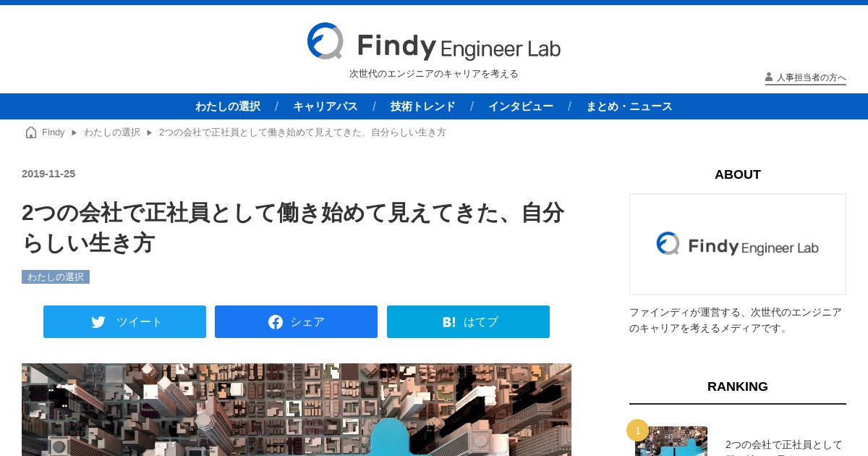Open まとめ・ニュース in the navigation bar

tap(629, 106)
